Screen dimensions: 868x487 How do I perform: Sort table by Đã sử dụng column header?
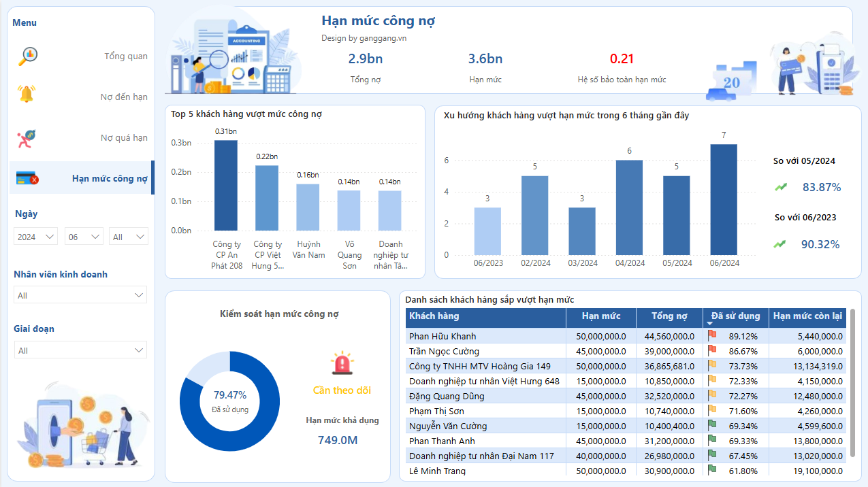click(735, 316)
